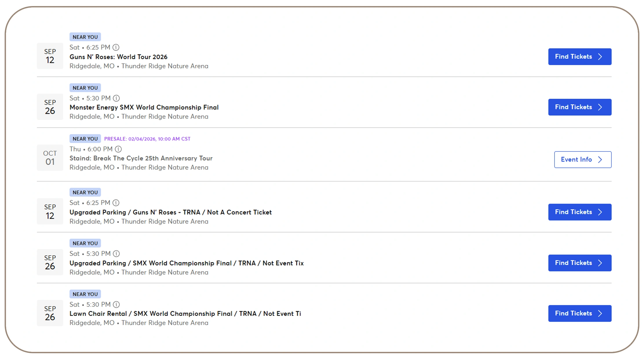Find Tickets for Upgraded Parking Guns N' Roses
The width and height of the screenshot is (644, 359).
point(579,212)
